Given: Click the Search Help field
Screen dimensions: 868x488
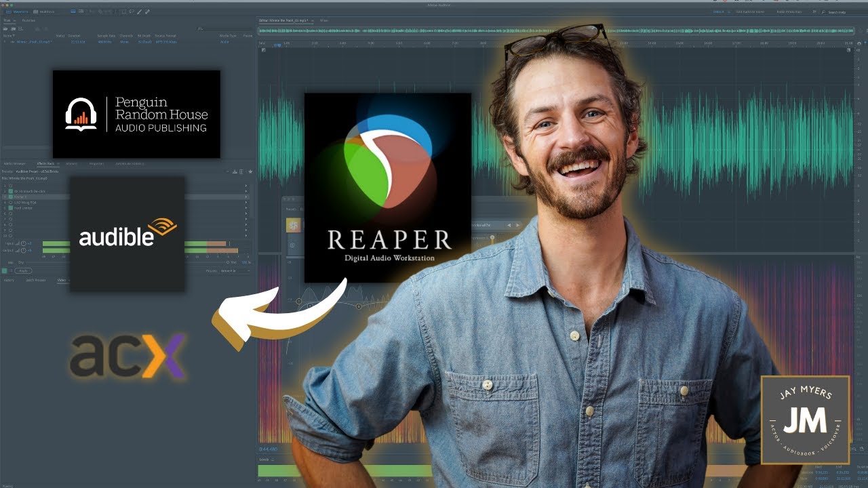Looking at the screenshot, I should pyautogui.click(x=842, y=12).
